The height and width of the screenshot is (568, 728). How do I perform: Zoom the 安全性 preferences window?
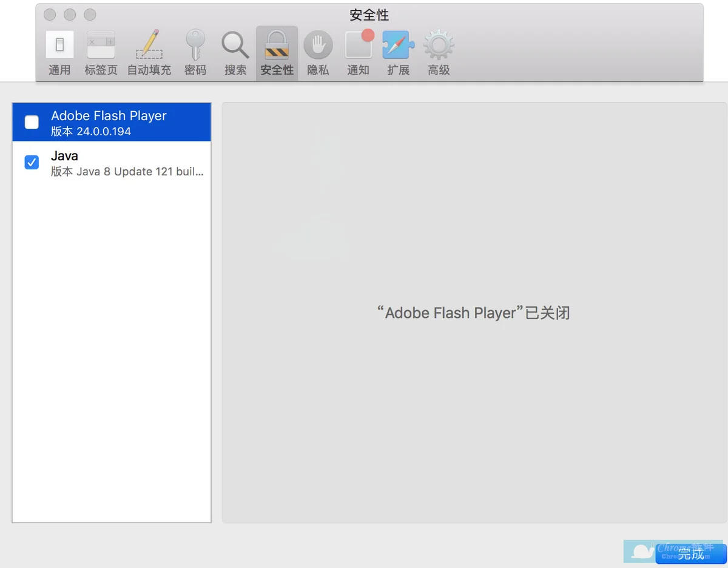90,15
